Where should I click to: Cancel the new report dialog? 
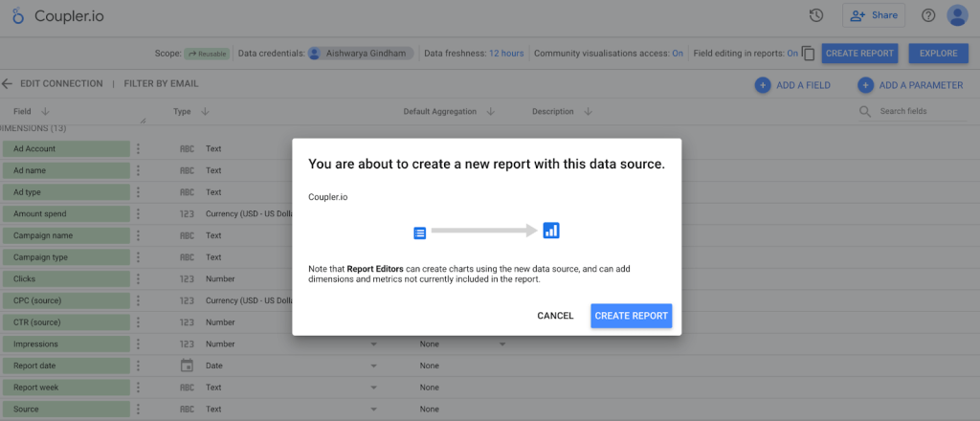(x=555, y=316)
